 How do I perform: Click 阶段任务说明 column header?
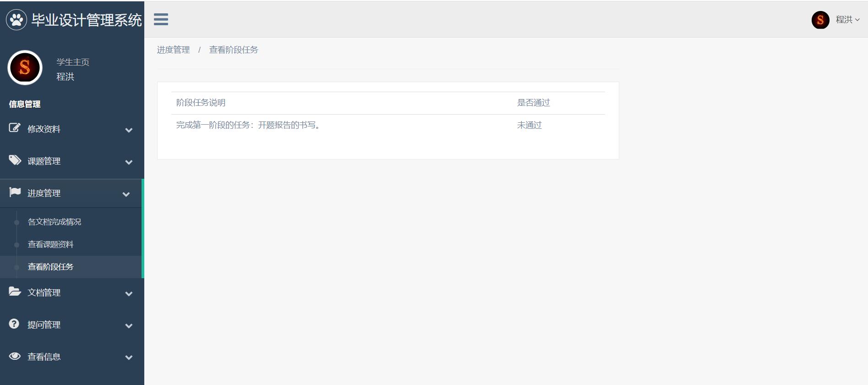pos(201,103)
